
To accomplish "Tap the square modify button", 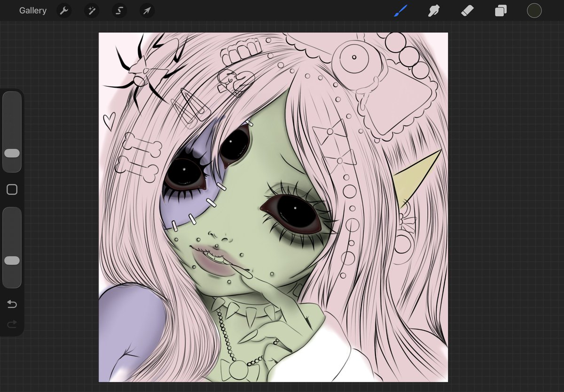I will pyautogui.click(x=12, y=189).
